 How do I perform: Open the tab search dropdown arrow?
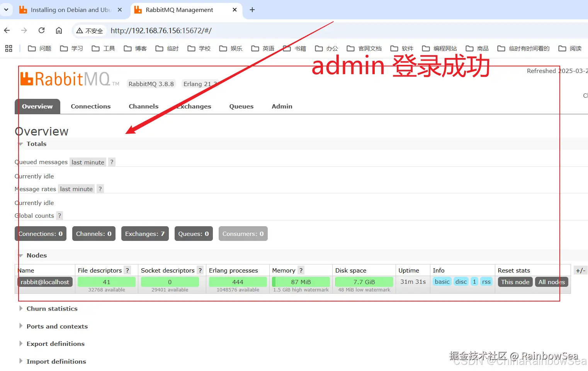(6, 9)
